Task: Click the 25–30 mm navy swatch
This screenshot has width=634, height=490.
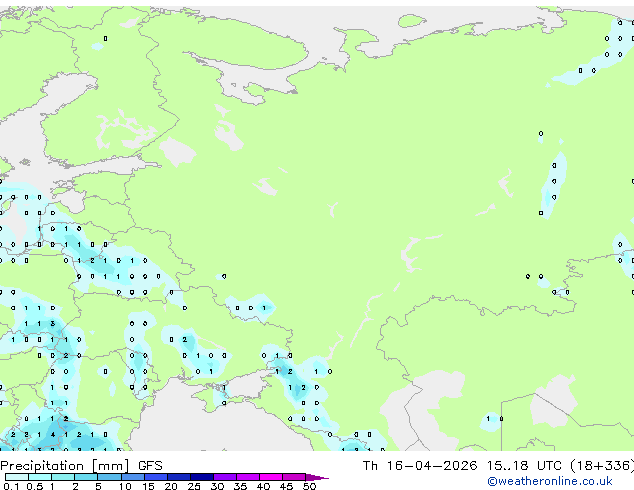Action: click(202, 477)
